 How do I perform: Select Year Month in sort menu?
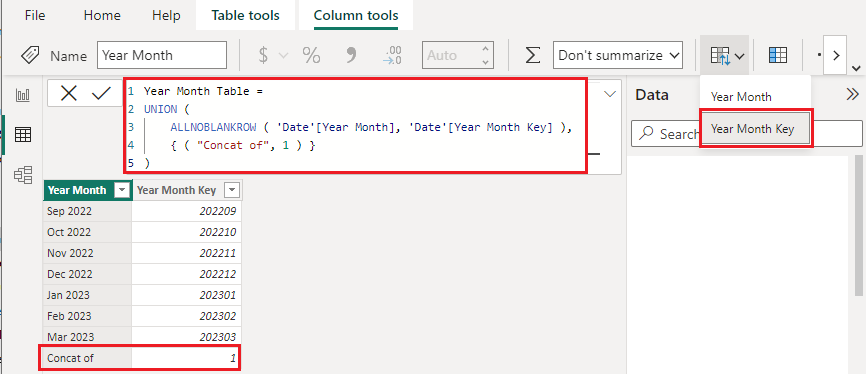[741, 97]
